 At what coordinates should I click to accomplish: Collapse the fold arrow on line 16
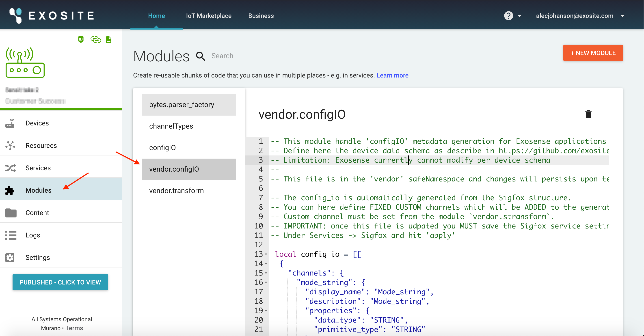click(x=266, y=282)
